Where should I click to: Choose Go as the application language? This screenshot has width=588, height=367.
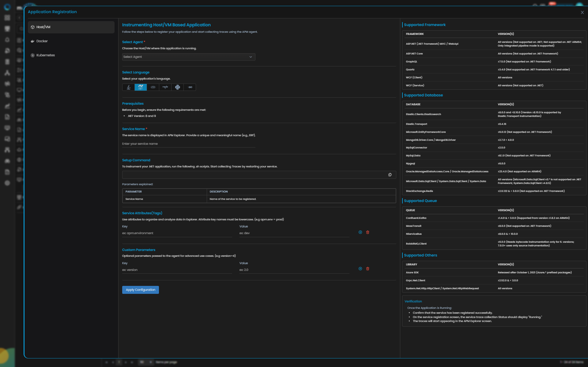coord(190,87)
